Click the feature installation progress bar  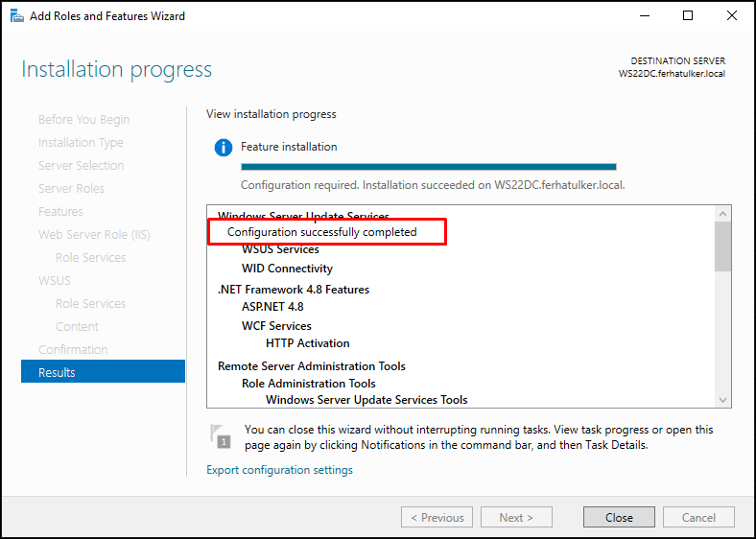click(429, 167)
